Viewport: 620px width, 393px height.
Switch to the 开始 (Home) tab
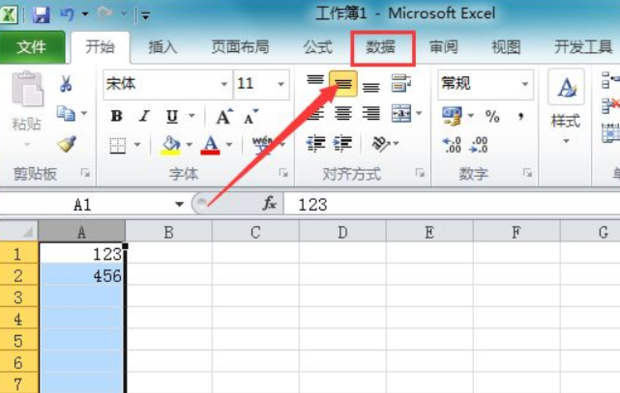100,47
